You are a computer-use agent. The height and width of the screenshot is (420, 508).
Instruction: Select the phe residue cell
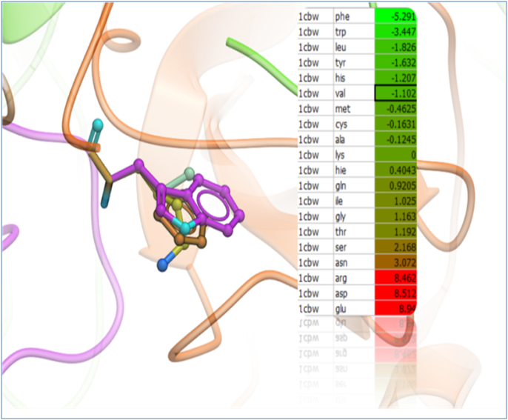coord(353,16)
